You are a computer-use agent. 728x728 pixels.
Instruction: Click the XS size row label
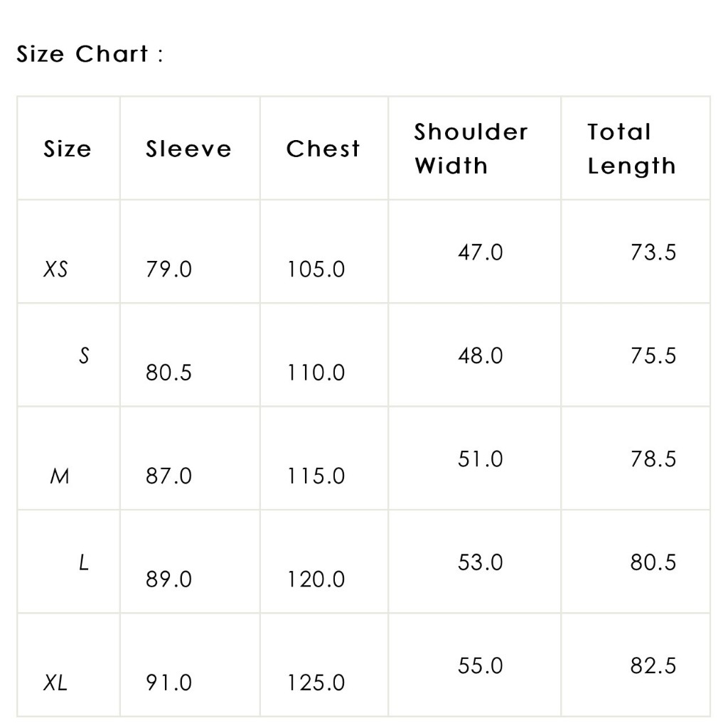pos(56,269)
